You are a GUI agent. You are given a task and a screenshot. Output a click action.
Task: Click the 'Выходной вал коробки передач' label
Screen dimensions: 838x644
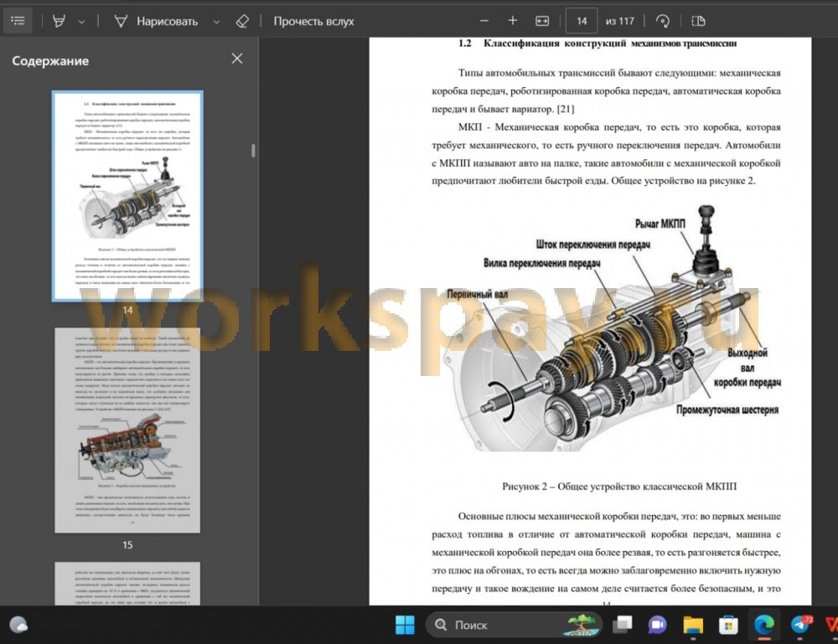click(747, 368)
